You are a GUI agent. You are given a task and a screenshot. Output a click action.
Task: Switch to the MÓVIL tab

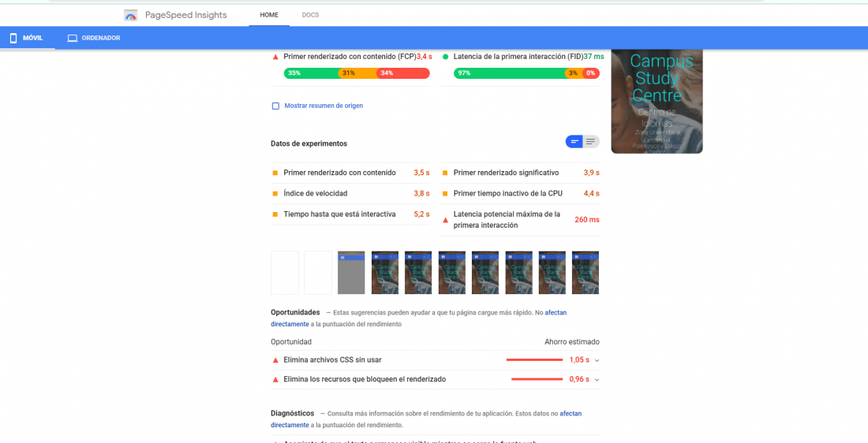click(x=27, y=38)
